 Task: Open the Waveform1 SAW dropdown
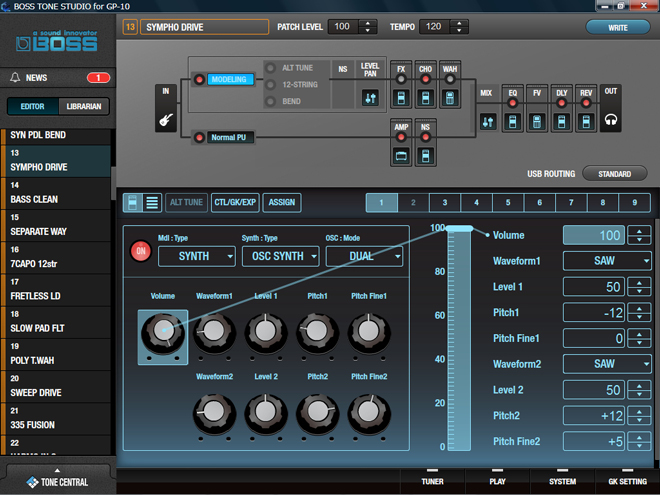[x=607, y=261]
